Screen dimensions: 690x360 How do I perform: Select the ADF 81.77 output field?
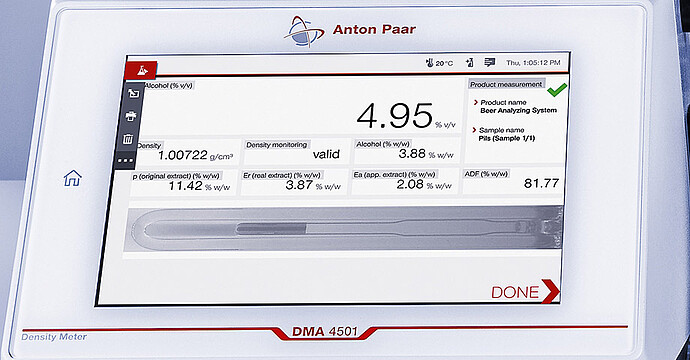point(512,180)
